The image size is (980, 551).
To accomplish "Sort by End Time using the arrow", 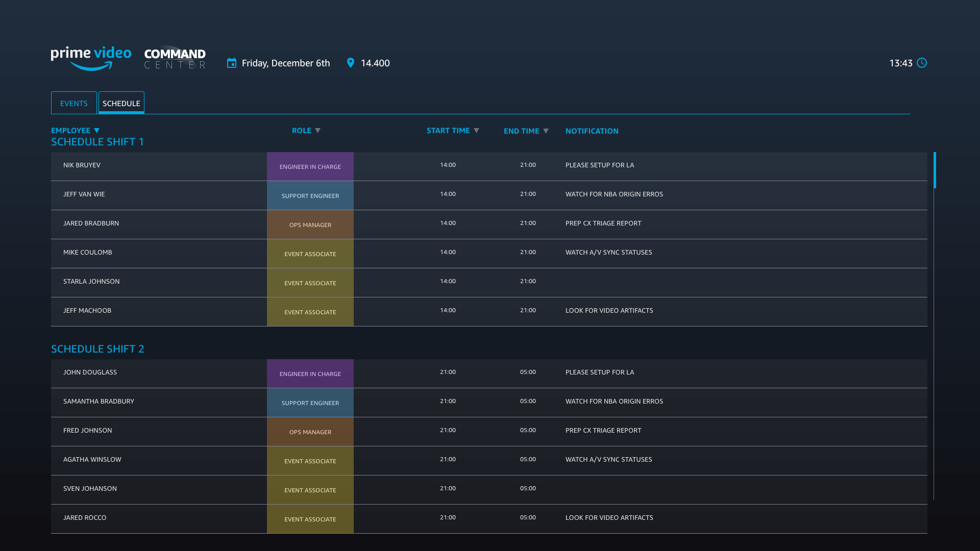I will coord(546,131).
